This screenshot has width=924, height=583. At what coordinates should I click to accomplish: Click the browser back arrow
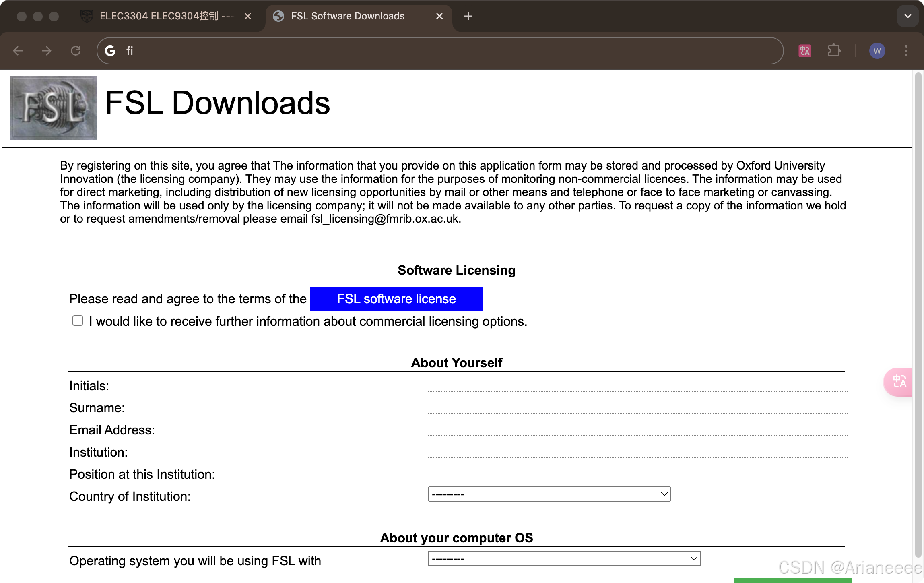click(18, 51)
